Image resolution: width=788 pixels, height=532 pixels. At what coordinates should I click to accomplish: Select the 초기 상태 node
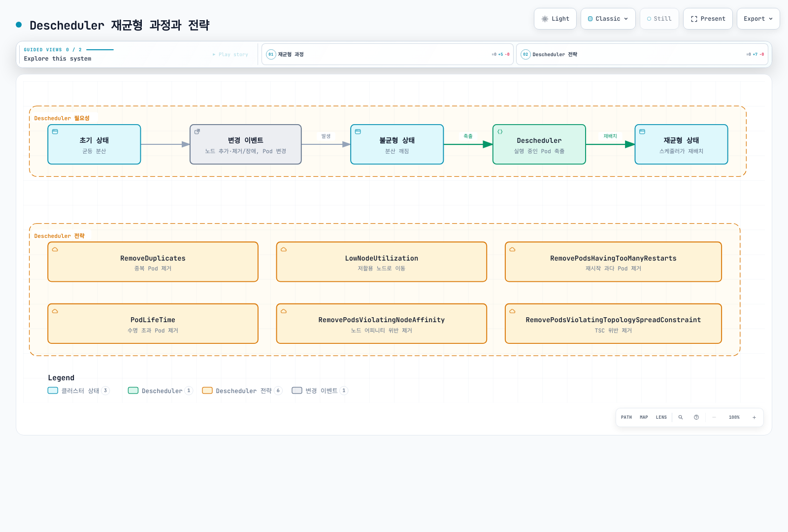[x=94, y=144]
